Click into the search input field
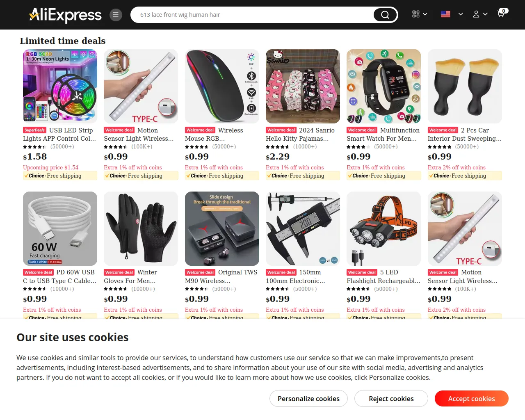525x420 pixels. pos(254,15)
